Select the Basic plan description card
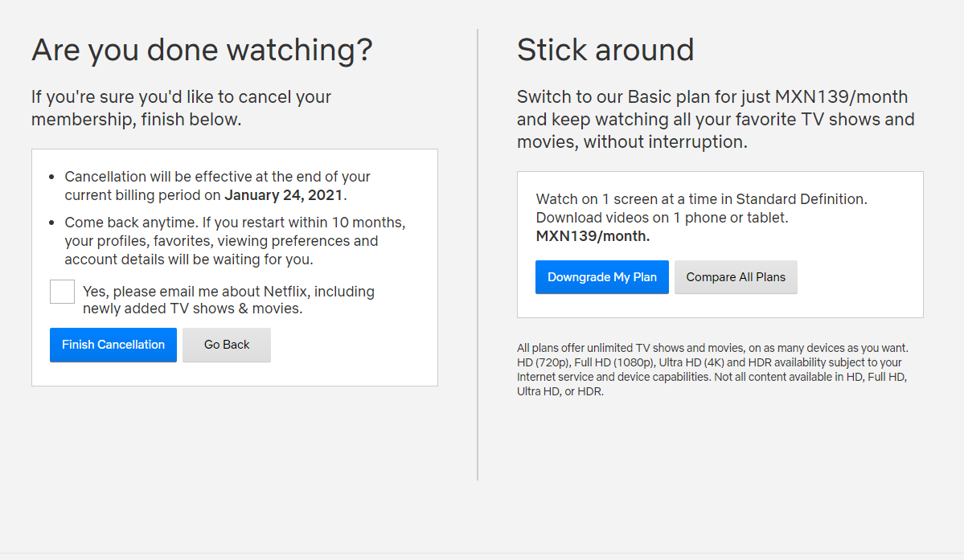The image size is (964, 560). click(720, 244)
